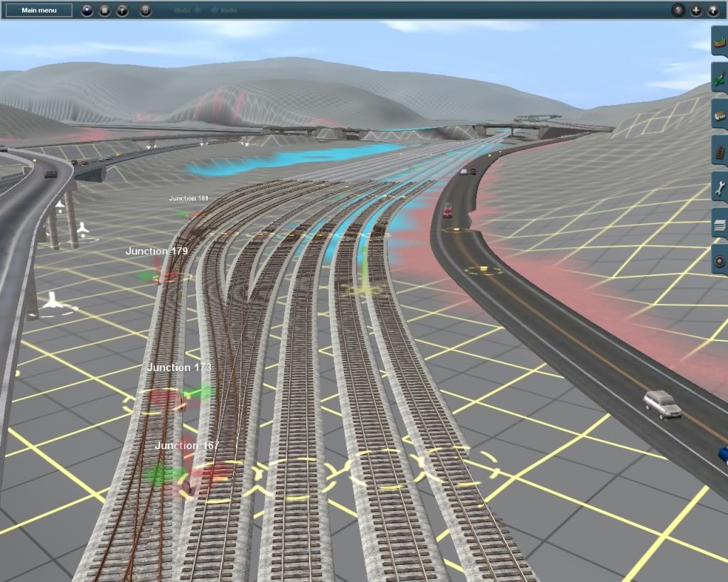
Task: Select the Junction 173 label
Action: tap(179, 367)
